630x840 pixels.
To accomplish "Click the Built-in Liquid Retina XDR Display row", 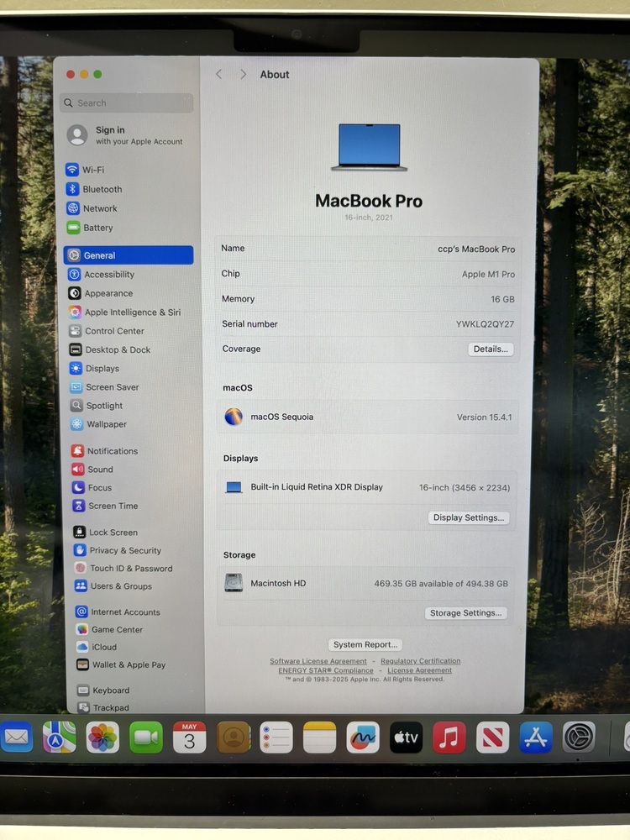I will tap(367, 487).
